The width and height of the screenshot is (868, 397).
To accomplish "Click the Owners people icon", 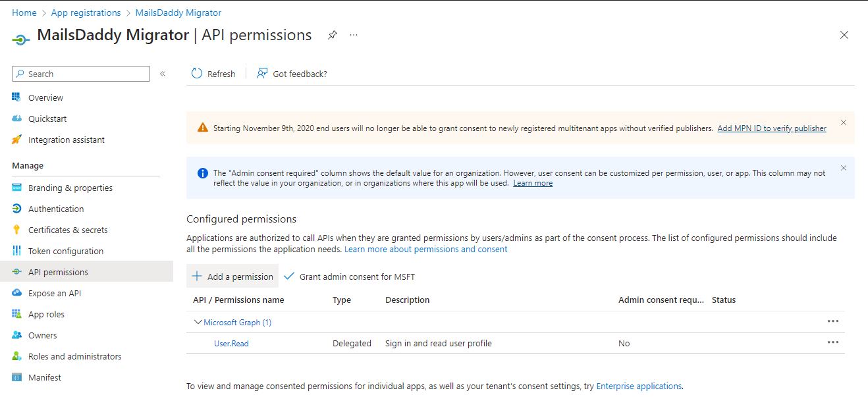I will [16, 335].
